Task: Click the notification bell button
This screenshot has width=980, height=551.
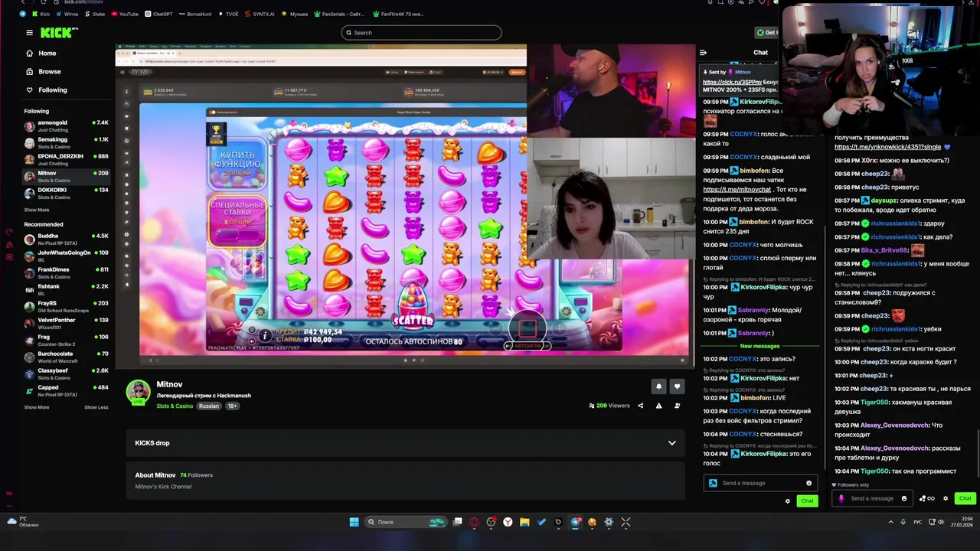Action: [658, 386]
